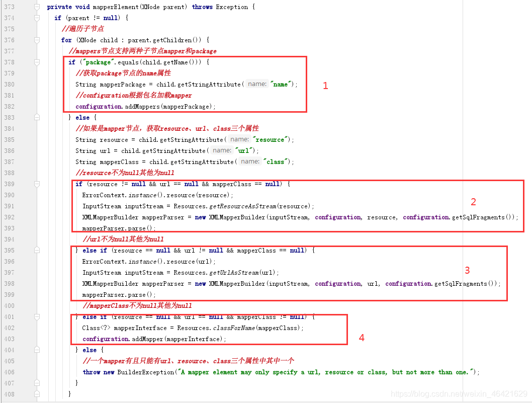Click the "resource" string literal on line 385
This screenshot has height=403, width=532.
(x=270, y=139)
